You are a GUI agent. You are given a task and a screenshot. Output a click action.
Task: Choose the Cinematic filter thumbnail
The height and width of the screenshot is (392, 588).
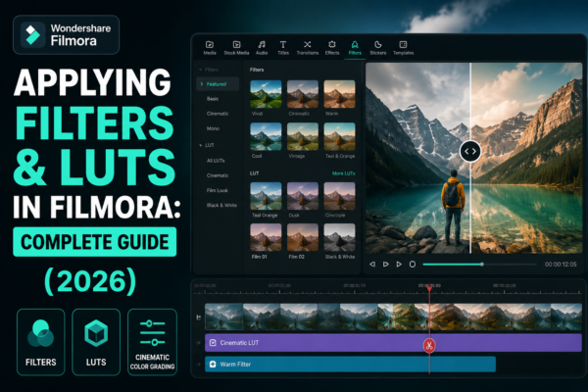[x=303, y=94]
